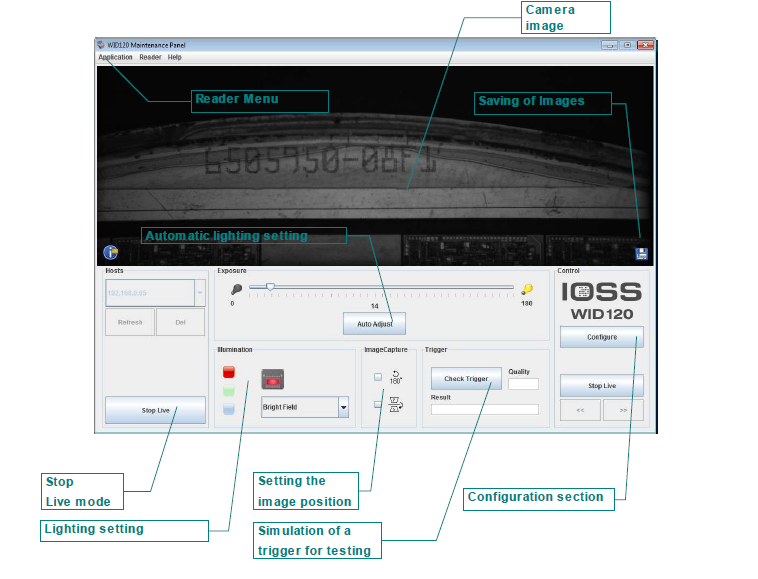758x579 pixels.
Task: Click the trigger Result field
Action: pyautogui.click(x=484, y=409)
